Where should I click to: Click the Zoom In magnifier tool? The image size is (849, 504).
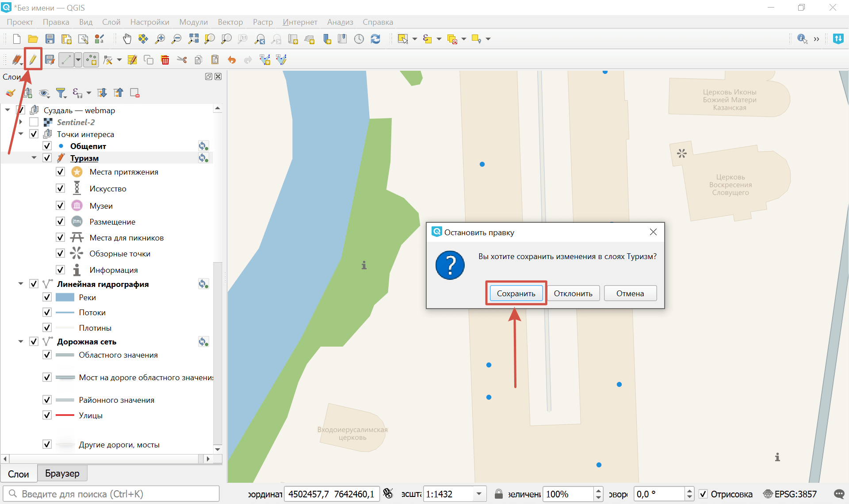tap(160, 39)
